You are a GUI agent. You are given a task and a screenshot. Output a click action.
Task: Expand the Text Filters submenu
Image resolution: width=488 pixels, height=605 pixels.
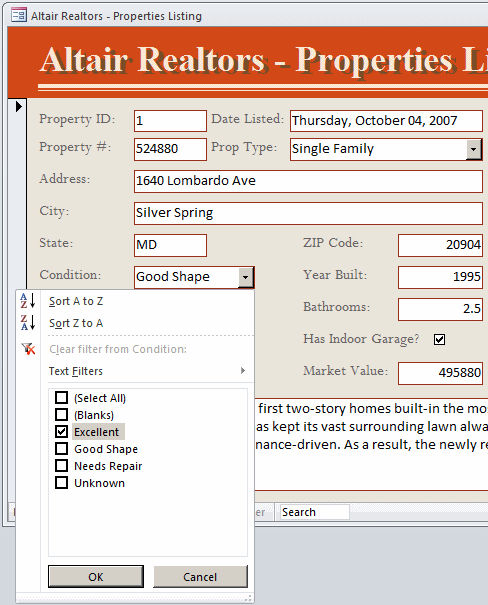(x=147, y=371)
